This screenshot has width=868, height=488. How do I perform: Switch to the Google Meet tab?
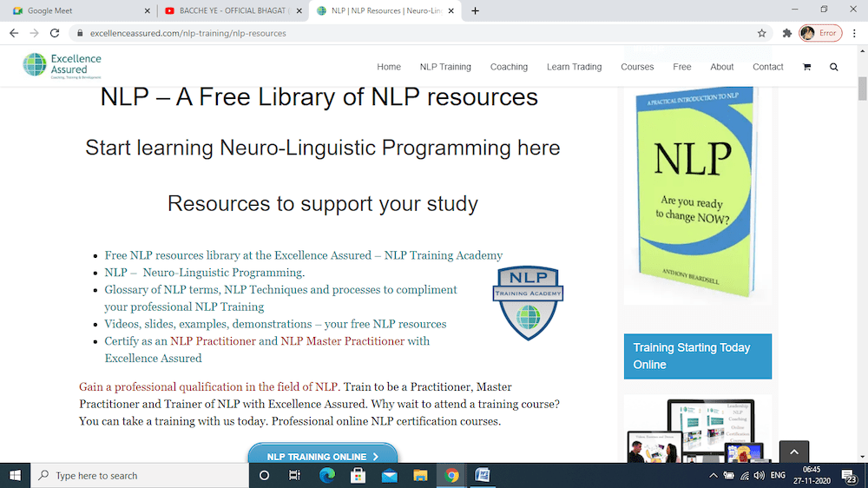pyautogui.click(x=79, y=10)
